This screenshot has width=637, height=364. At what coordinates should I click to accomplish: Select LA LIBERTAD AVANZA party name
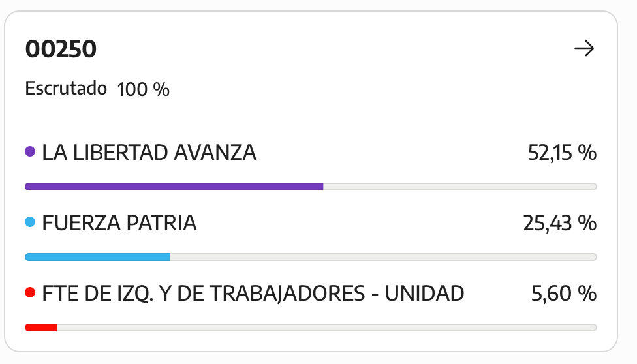(x=149, y=153)
